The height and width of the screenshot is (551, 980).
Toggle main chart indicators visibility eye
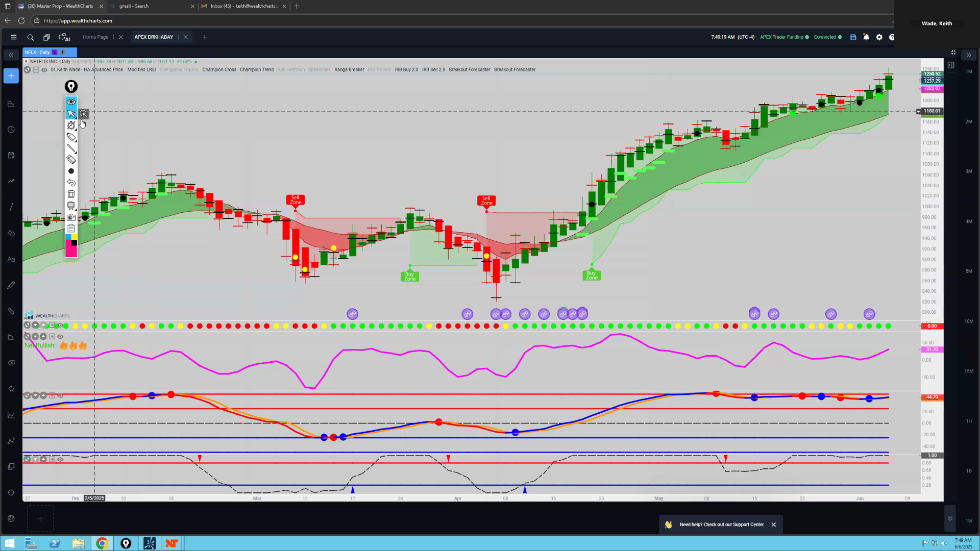44,70
